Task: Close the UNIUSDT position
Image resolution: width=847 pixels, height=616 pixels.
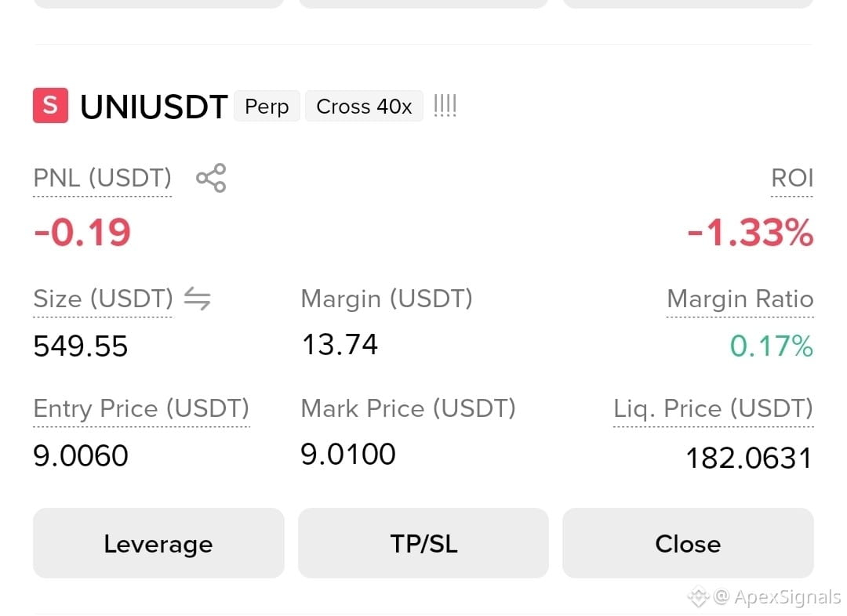Action: [x=689, y=543]
